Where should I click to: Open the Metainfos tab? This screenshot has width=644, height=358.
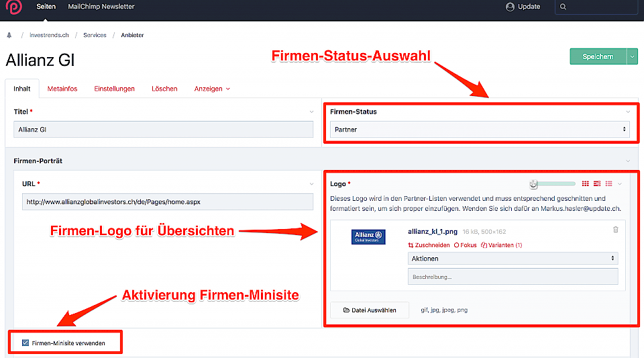(x=62, y=89)
